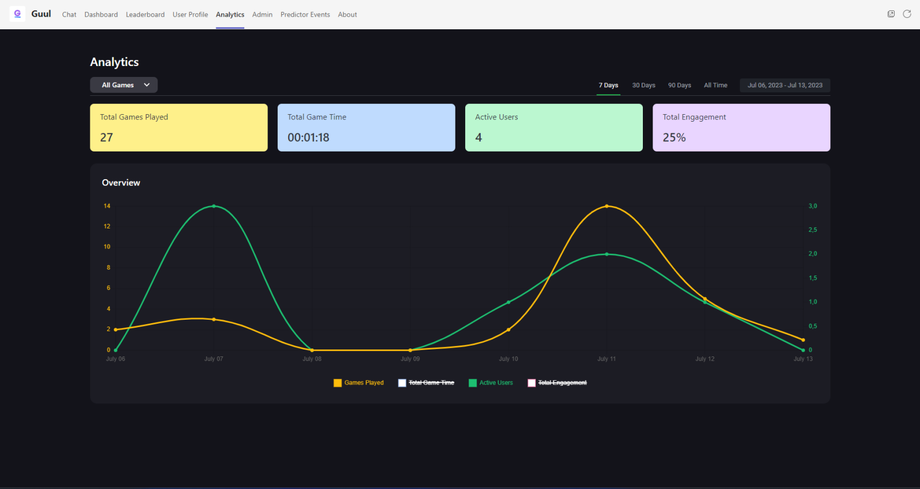Click the Total Games Played card

tap(179, 127)
